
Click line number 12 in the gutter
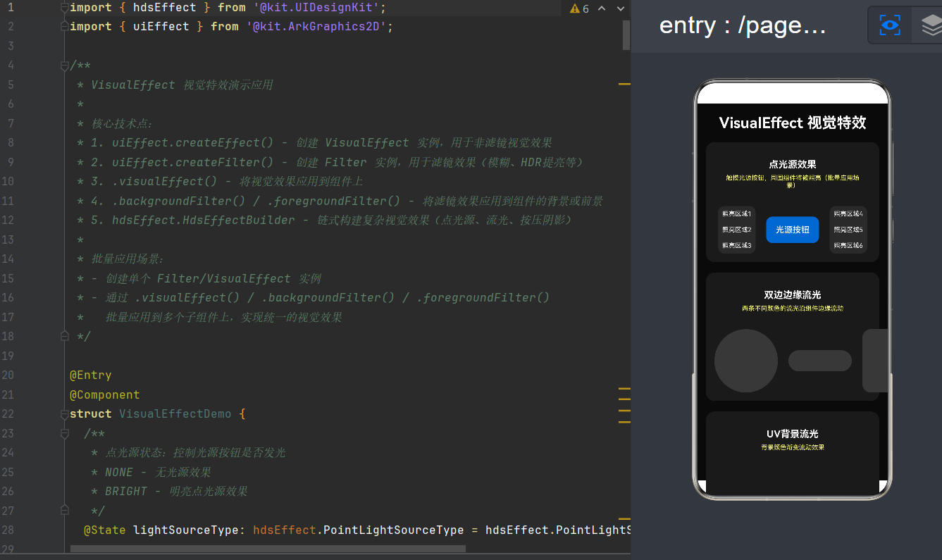point(8,220)
